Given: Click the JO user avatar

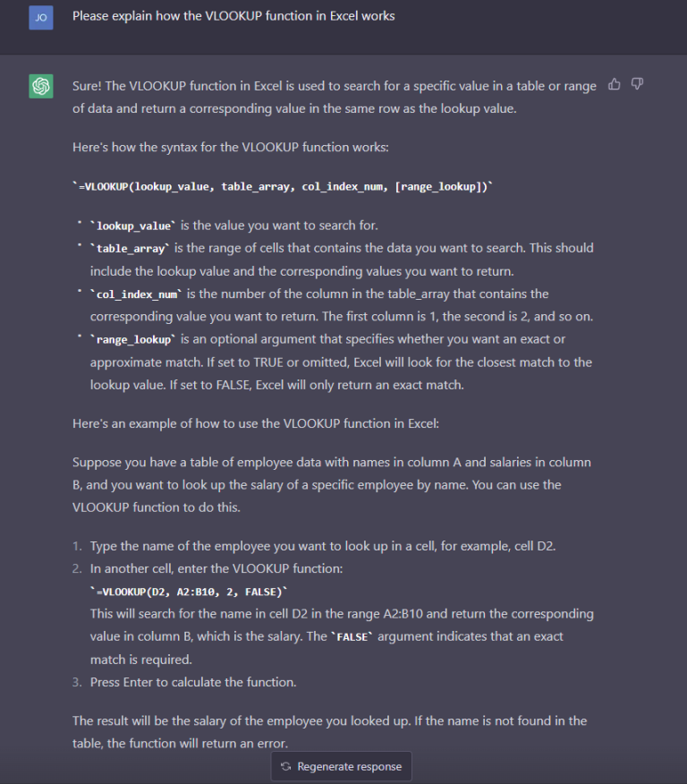Looking at the screenshot, I should click(40, 17).
